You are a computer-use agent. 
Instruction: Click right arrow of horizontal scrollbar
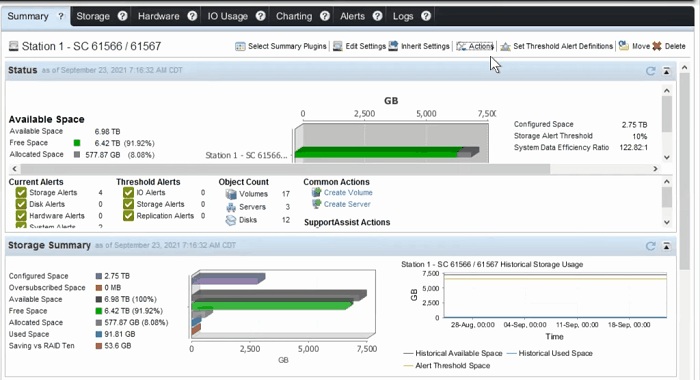(x=655, y=169)
